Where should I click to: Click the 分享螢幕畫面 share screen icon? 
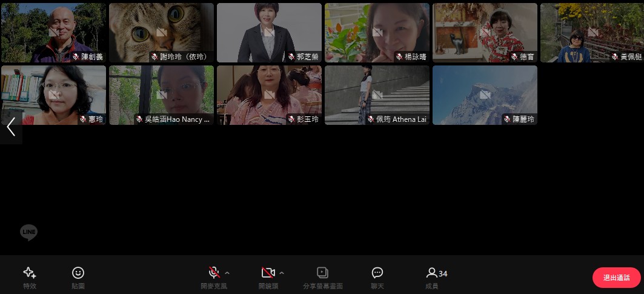coord(323,273)
